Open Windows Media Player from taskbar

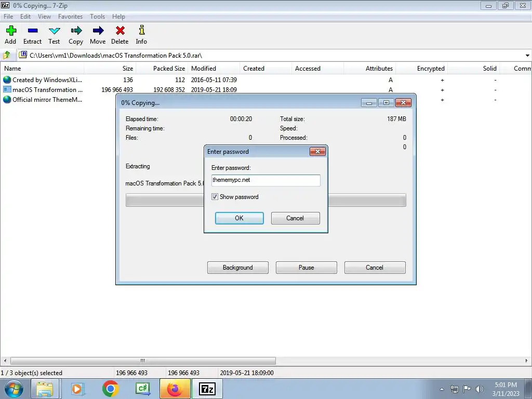[x=77, y=389]
